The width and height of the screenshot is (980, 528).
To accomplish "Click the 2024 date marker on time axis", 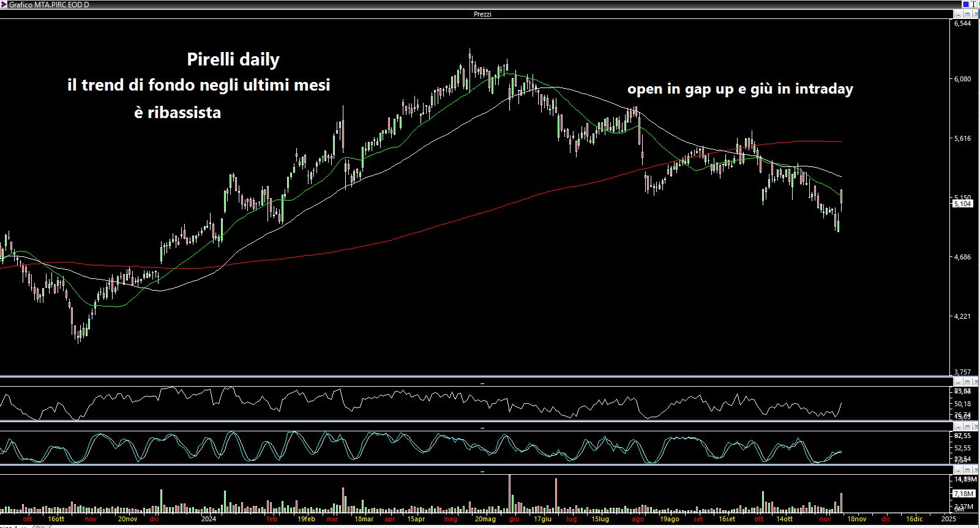I will pos(209,519).
